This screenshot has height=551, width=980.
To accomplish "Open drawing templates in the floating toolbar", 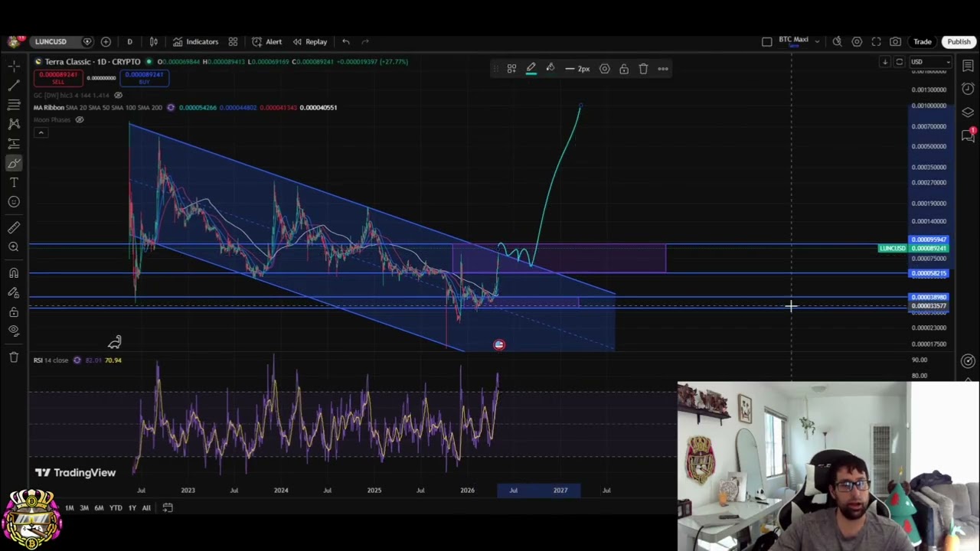I will (511, 69).
